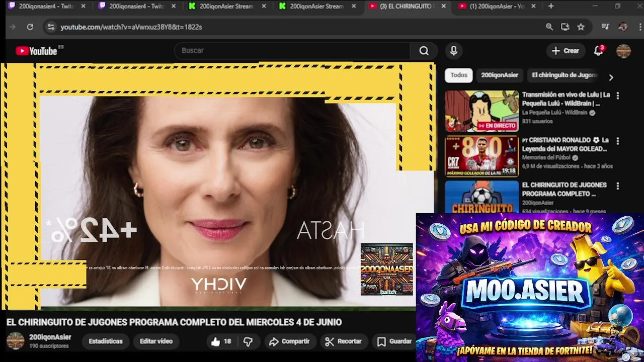Image resolution: width=644 pixels, height=362 pixels.
Task: Go to YouTube home via logo
Action: (37, 51)
